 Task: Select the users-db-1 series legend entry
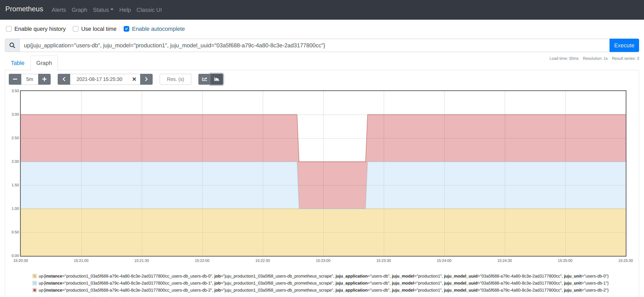pos(321,283)
